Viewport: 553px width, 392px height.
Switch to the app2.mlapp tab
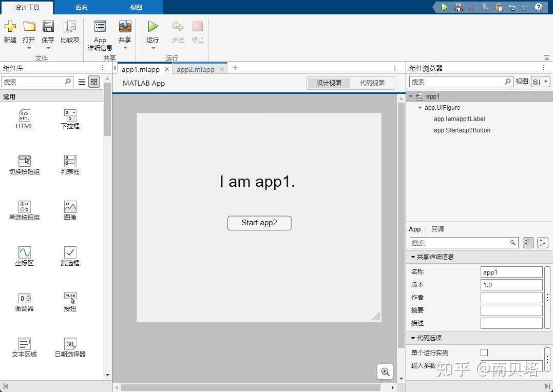(x=197, y=68)
